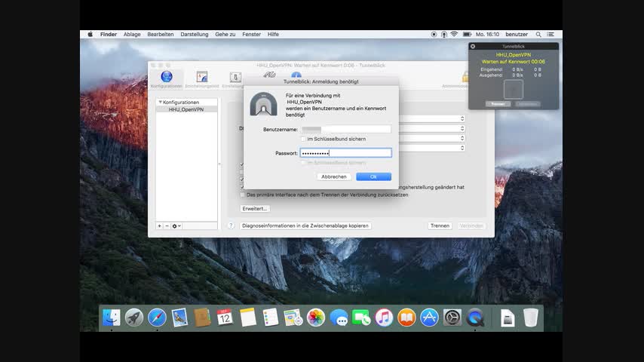
Task: Click the add configuration plus button
Action: (x=159, y=225)
